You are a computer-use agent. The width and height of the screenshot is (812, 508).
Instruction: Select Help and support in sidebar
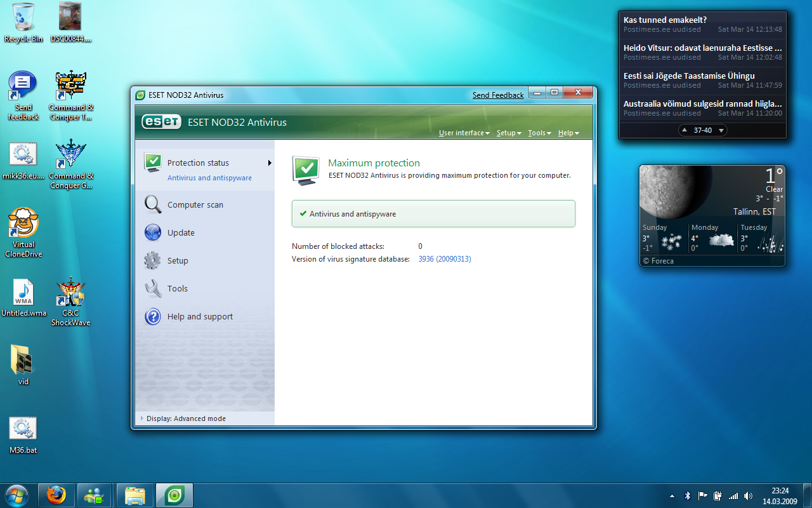(200, 317)
